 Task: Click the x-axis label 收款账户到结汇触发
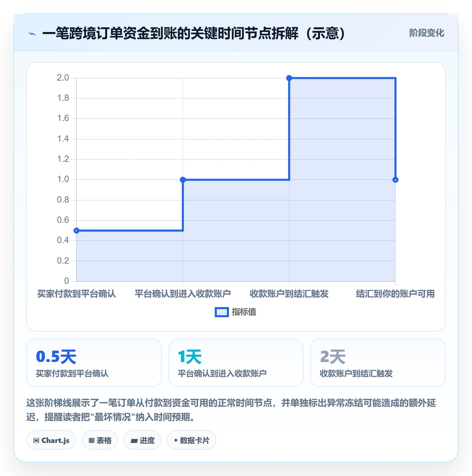pyautogui.click(x=289, y=294)
